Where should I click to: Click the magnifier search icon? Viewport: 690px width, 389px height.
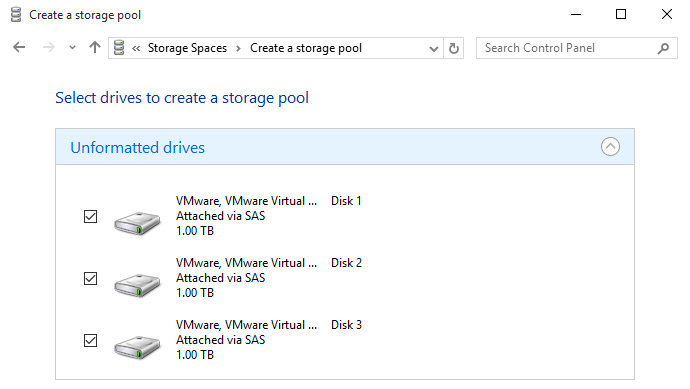[x=664, y=48]
